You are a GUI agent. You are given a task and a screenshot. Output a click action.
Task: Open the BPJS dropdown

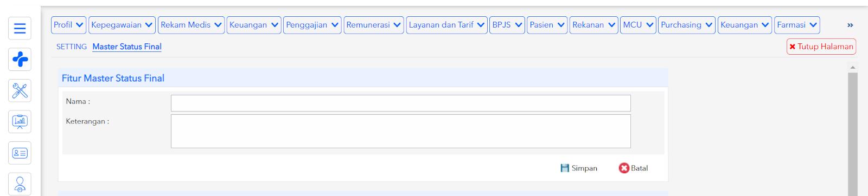point(507,25)
